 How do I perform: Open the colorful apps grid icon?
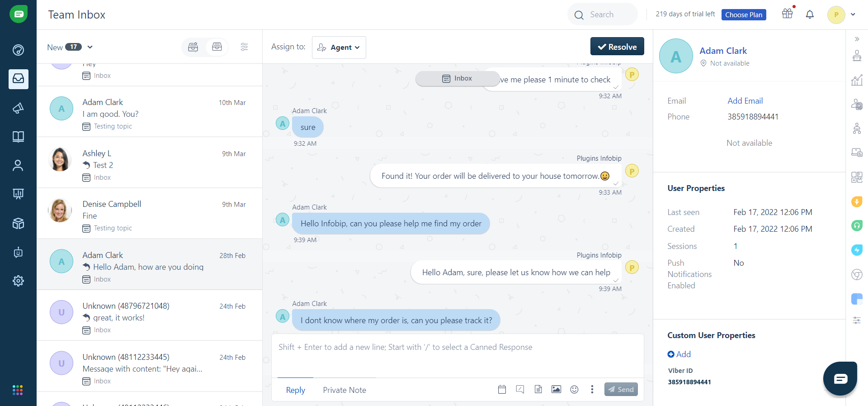click(x=18, y=390)
